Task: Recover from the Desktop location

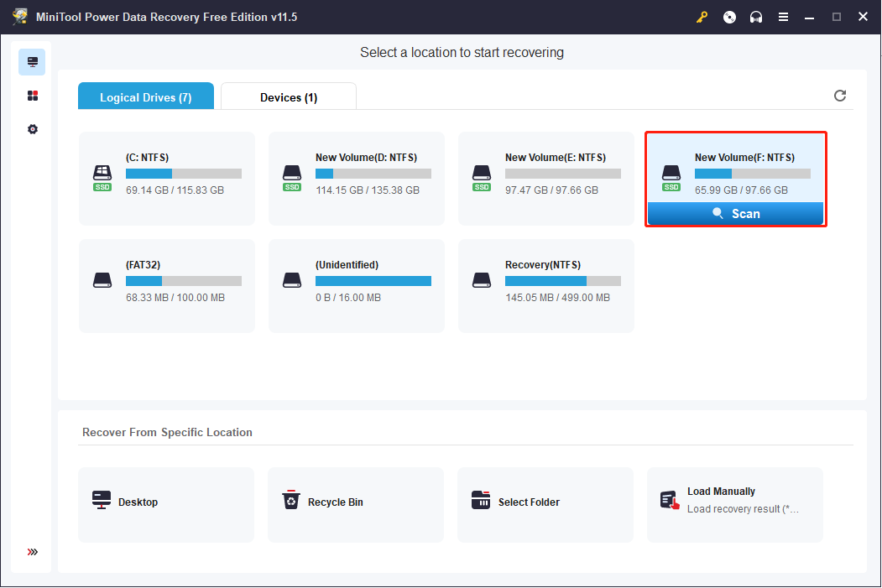Action: tap(166, 504)
